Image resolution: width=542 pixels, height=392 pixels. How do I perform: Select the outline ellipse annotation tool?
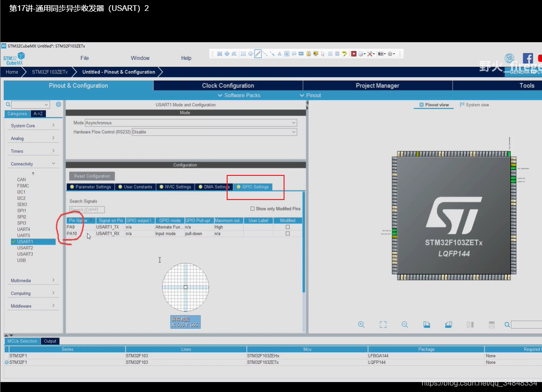tap(250, 54)
